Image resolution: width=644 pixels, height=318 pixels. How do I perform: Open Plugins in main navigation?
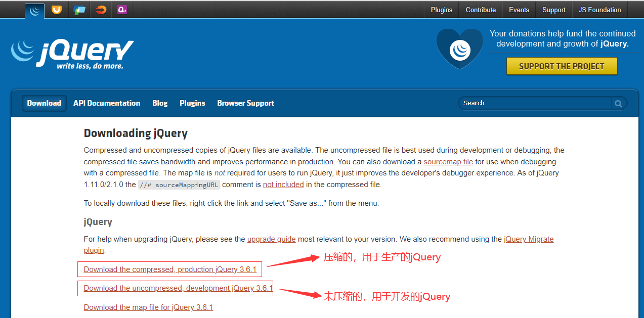tap(192, 103)
